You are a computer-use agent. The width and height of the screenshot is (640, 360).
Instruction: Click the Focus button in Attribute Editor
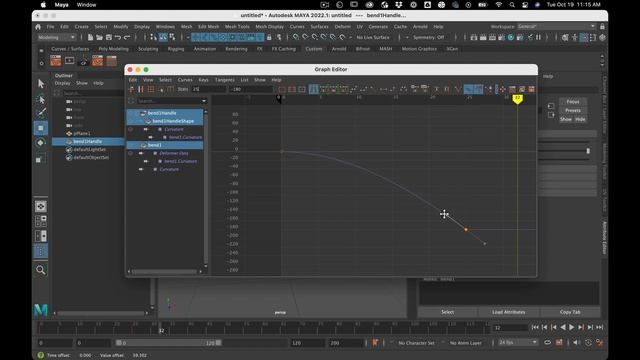tap(573, 102)
